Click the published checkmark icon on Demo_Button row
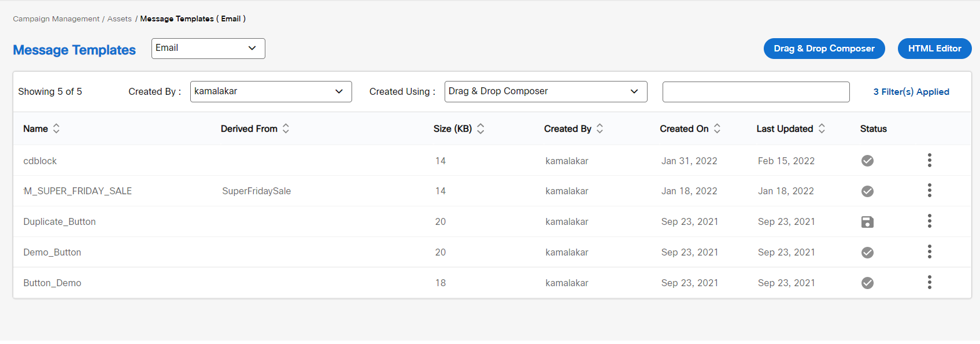980x344 pixels. point(867,252)
